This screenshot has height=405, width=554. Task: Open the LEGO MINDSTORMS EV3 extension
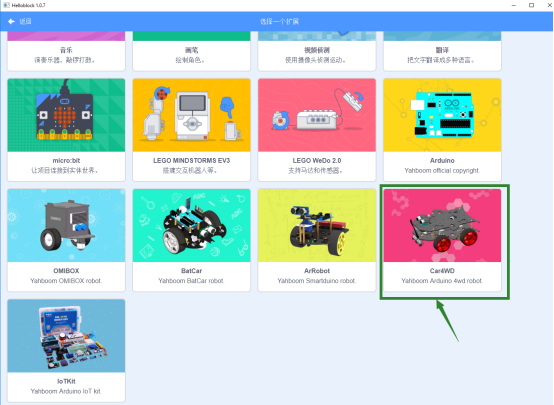191,130
